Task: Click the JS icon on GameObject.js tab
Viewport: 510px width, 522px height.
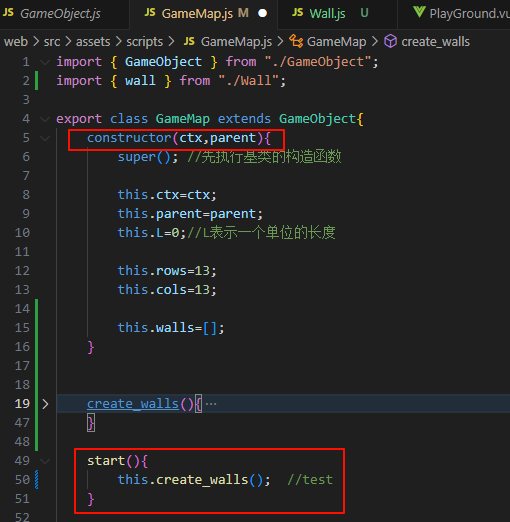Action: pyautogui.click(x=8, y=13)
